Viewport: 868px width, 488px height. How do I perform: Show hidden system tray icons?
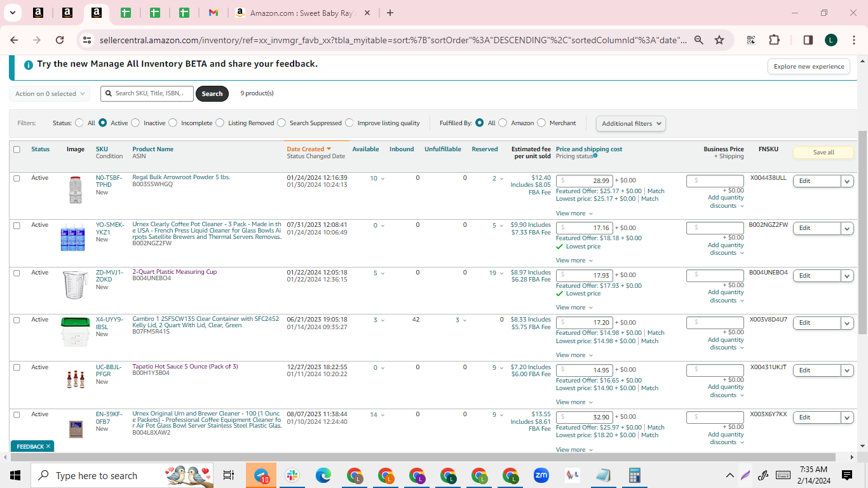tap(729, 475)
